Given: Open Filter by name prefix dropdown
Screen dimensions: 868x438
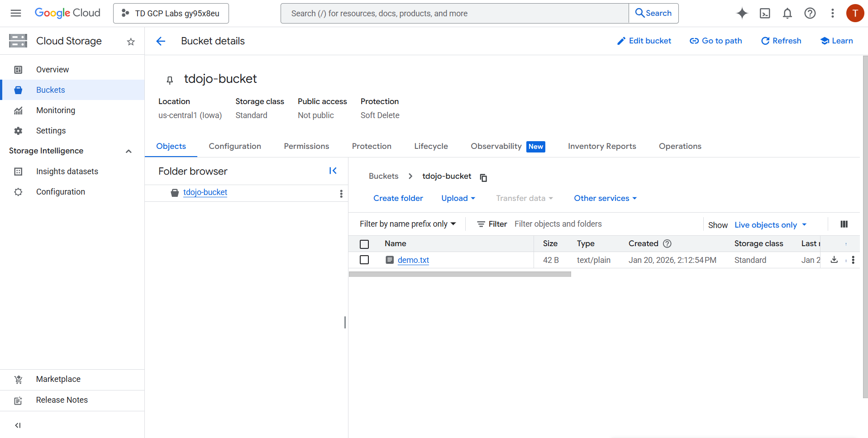Looking at the screenshot, I should (408, 224).
